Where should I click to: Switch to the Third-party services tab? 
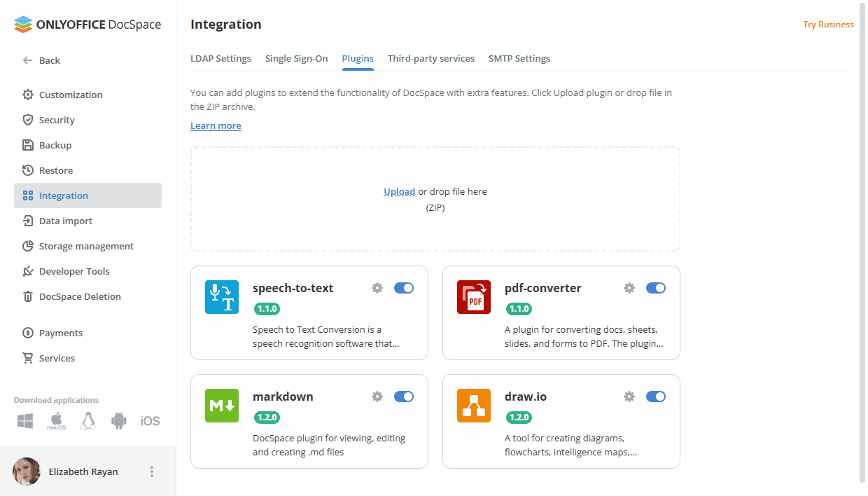tap(431, 58)
